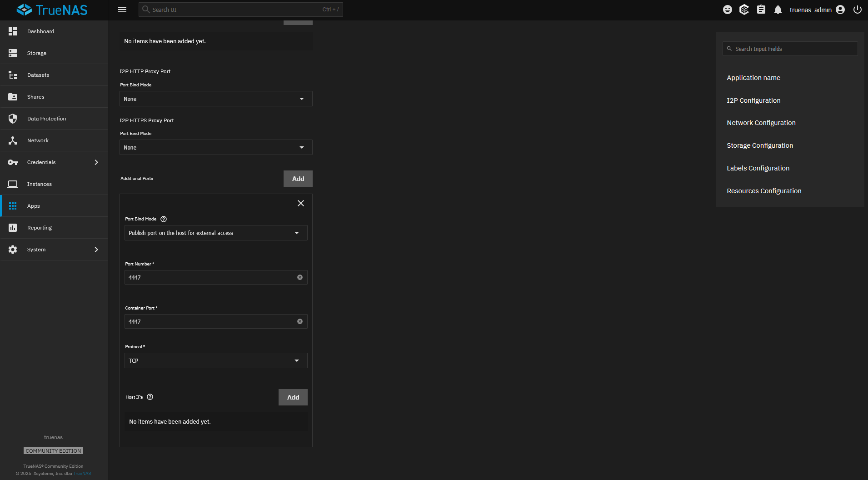868x480 pixels.
Task: Open the Reporting section
Action: (39, 227)
